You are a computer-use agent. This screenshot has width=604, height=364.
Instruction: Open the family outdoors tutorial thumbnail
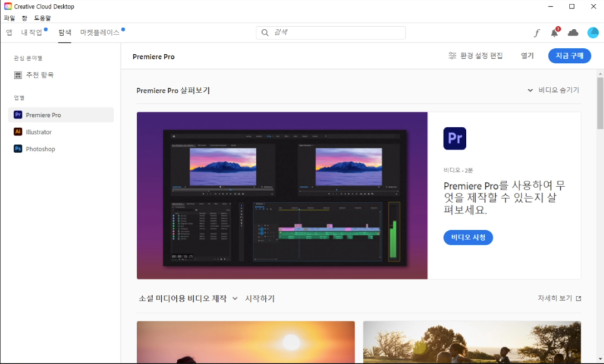pyautogui.click(x=472, y=342)
